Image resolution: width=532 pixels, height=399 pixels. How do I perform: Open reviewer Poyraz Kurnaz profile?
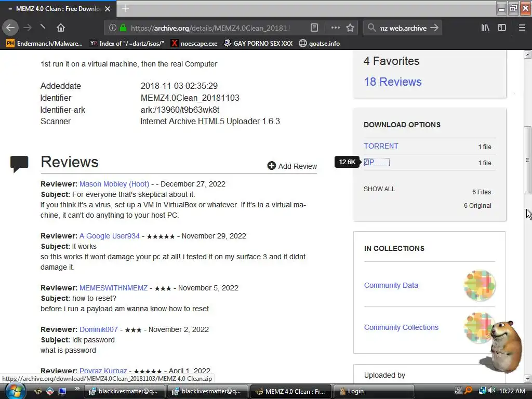(x=103, y=371)
